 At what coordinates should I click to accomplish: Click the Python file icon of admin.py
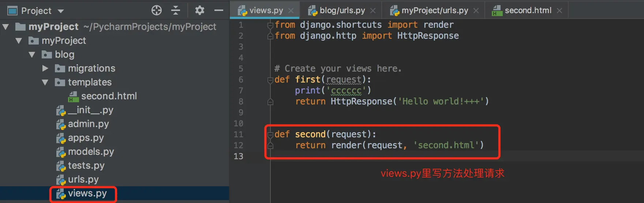point(61,124)
